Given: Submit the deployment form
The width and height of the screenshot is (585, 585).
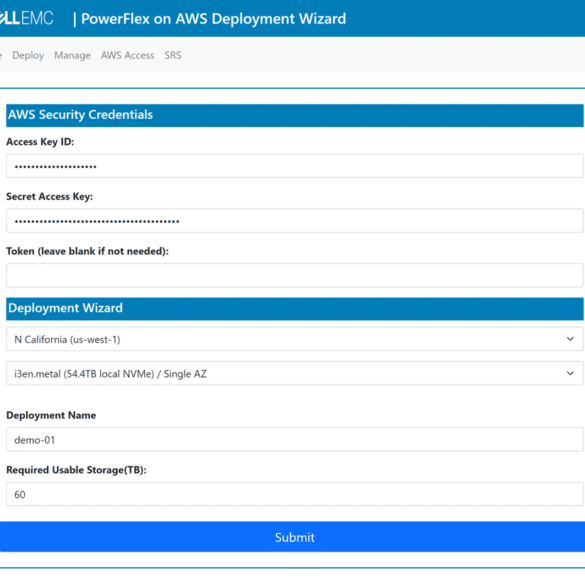Looking at the screenshot, I should (x=292, y=537).
